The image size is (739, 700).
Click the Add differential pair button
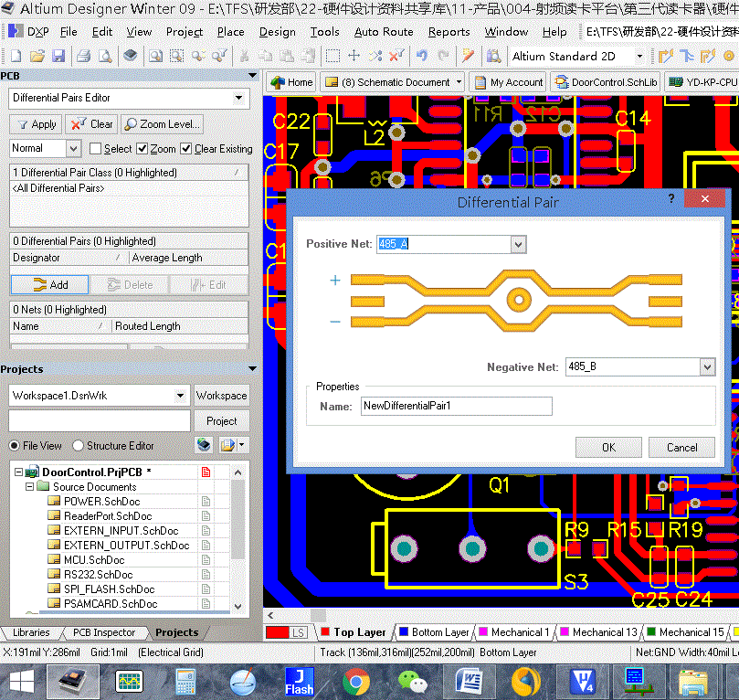(49, 285)
